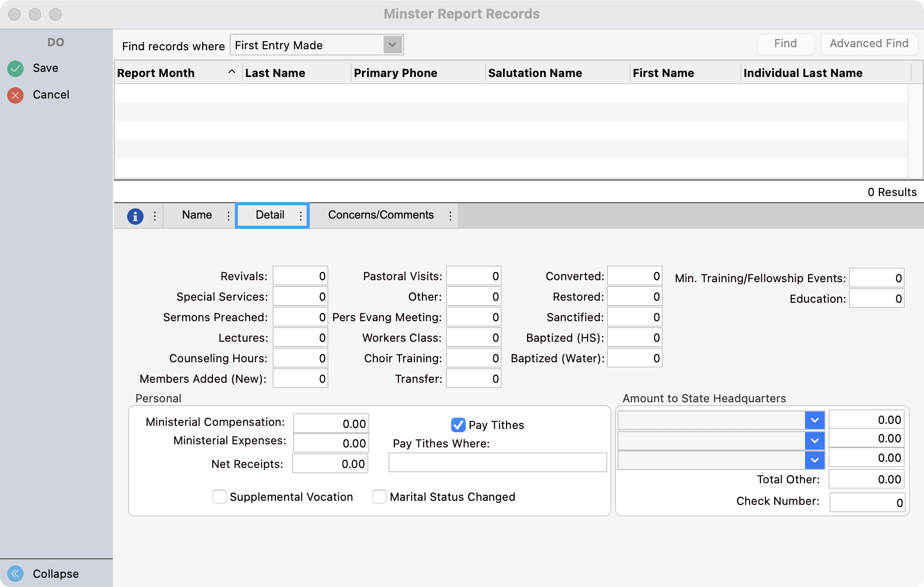Click the Find button
Viewport: 924px width, 587px height.
click(786, 44)
